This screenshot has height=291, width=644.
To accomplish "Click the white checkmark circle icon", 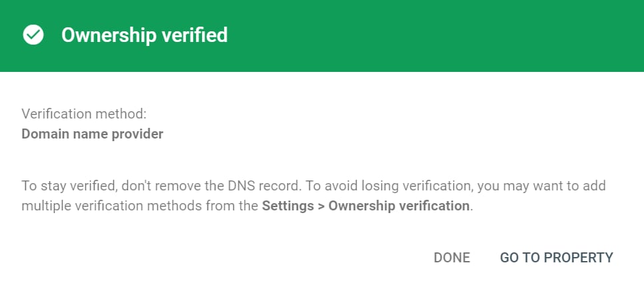I will point(33,35).
